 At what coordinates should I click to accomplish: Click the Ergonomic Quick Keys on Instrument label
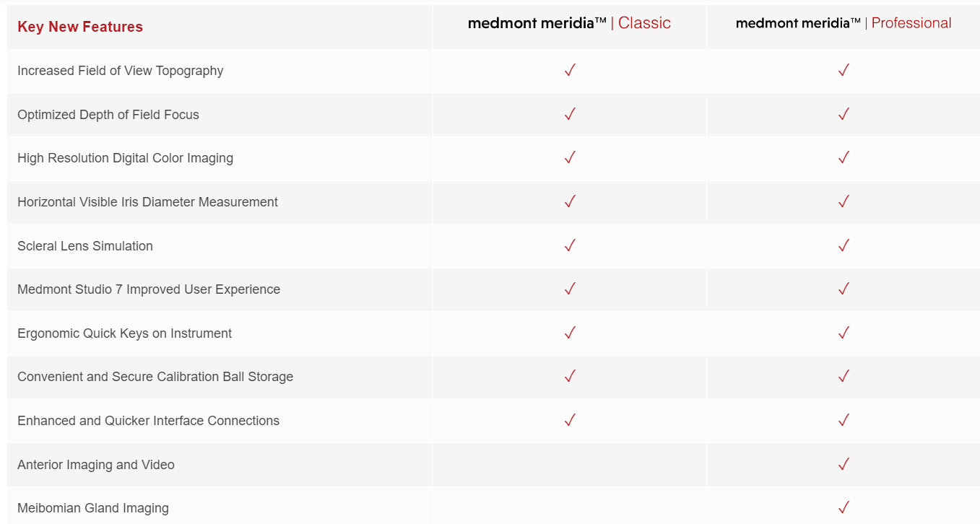[x=125, y=333]
